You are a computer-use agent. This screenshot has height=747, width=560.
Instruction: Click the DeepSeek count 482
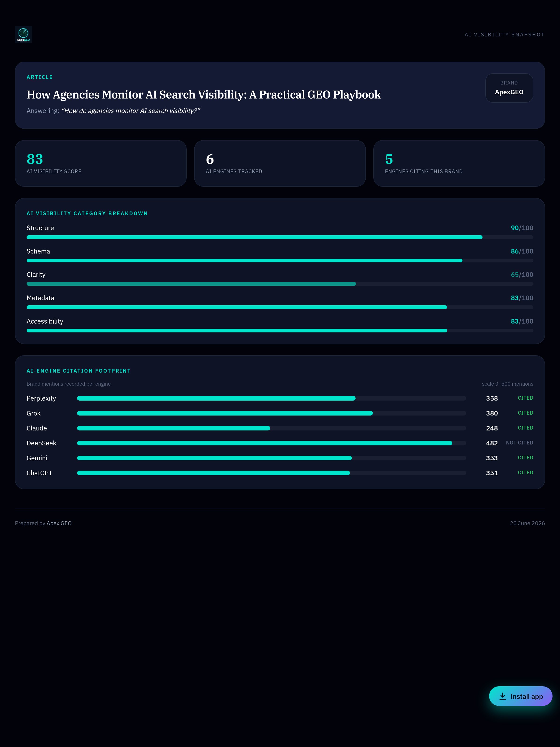pyautogui.click(x=492, y=443)
